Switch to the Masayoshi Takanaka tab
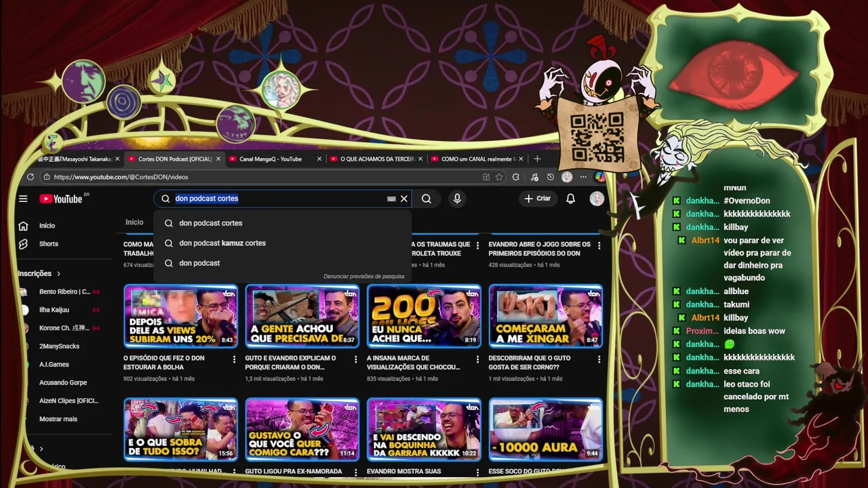The image size is (868, 488). 75,159
